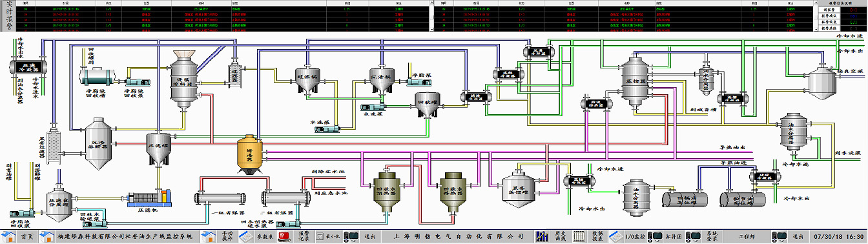868x244 pixels.
Task: Click the red alarm siren icon
Action: coord(285,237)
